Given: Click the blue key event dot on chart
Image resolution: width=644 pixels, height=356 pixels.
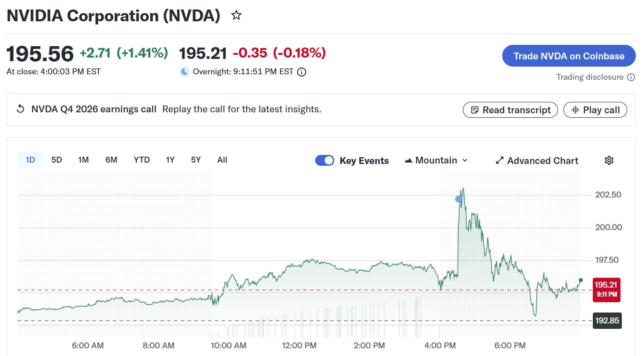Looking at the screenshot, I should pyautogui.click(x=458, y=199).
